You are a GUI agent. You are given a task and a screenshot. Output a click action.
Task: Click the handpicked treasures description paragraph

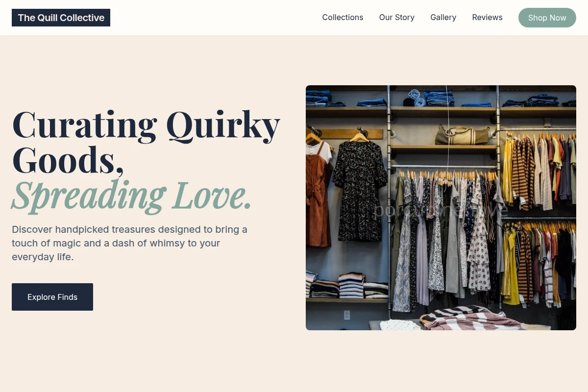tap(130, 243)
